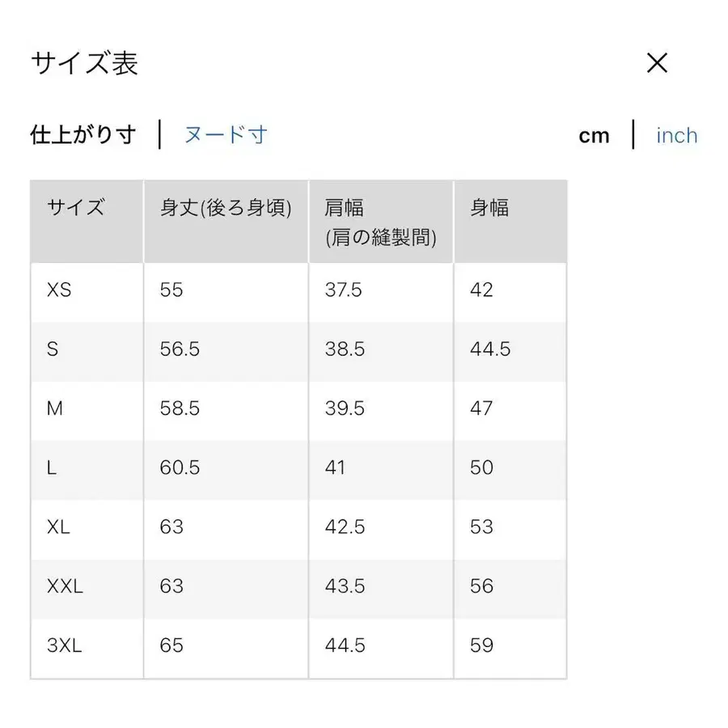The height and width of the screenshot is (728, 728).
Task: Click the サイズ column header
Action: [x=72, y=208]
